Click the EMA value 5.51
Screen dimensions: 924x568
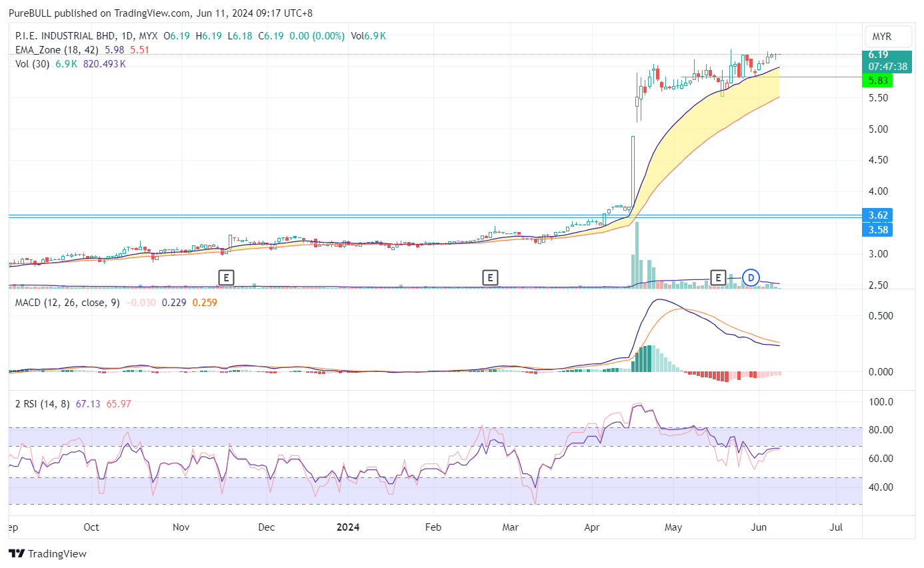click(x=140, y=50)
